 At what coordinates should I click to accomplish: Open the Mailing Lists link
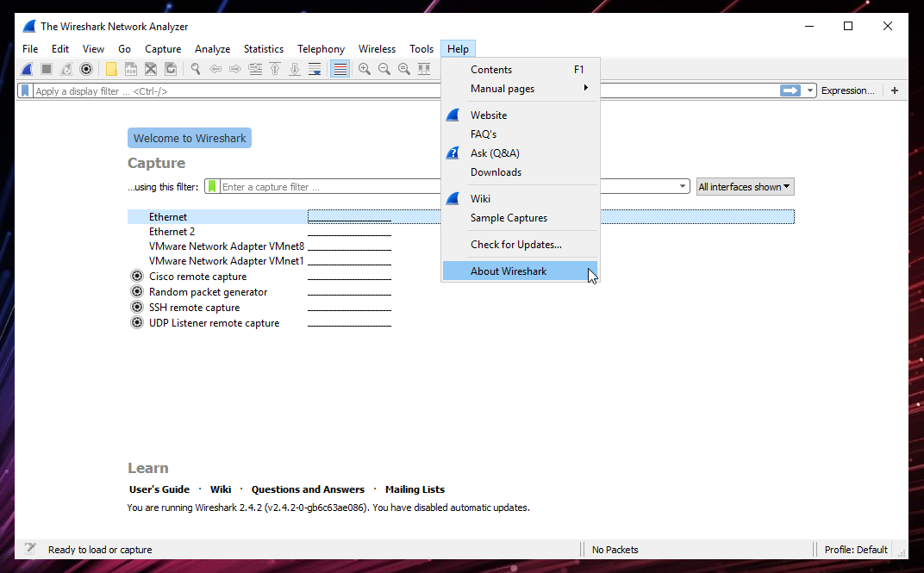[415, 489]
